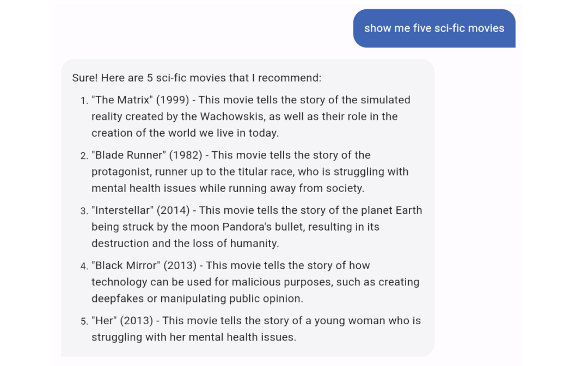The width and height of the screenshot is (588, 366).
Task: Click list number 1 in the reply
Action: coord(83,101)
